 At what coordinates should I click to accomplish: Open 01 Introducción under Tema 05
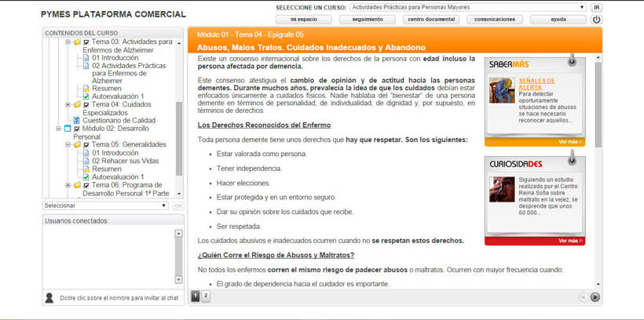click(x=115, y=153)
